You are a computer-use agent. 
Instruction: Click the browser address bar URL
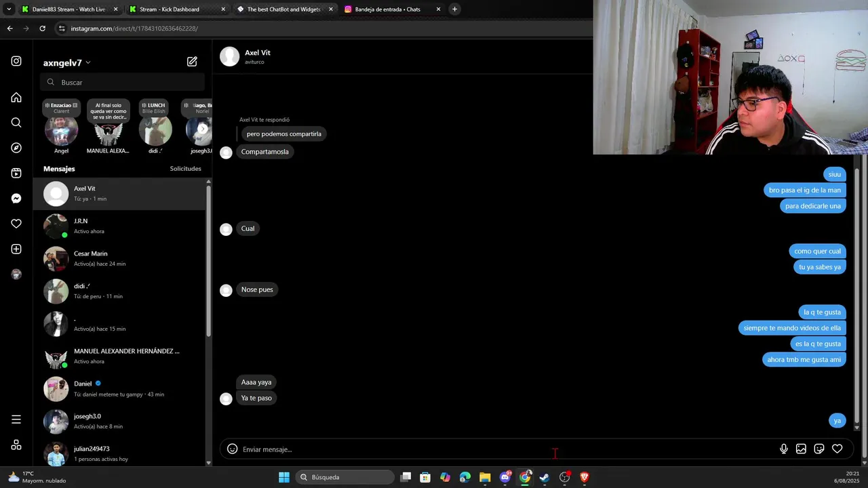pyautogui.click(x=134, y=28)
